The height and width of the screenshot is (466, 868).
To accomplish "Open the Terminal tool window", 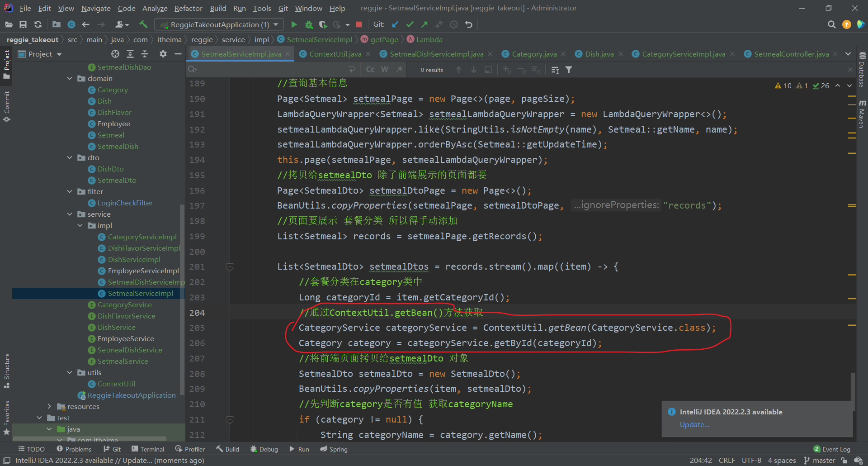I will point(148,449).
